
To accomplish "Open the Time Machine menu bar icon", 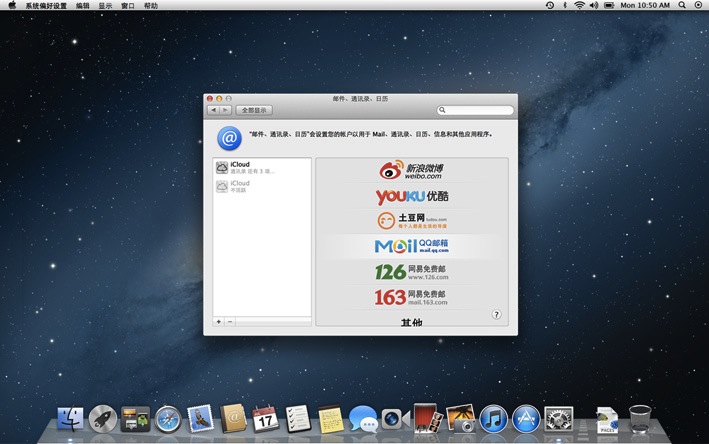I will click(x=550, y=5).
